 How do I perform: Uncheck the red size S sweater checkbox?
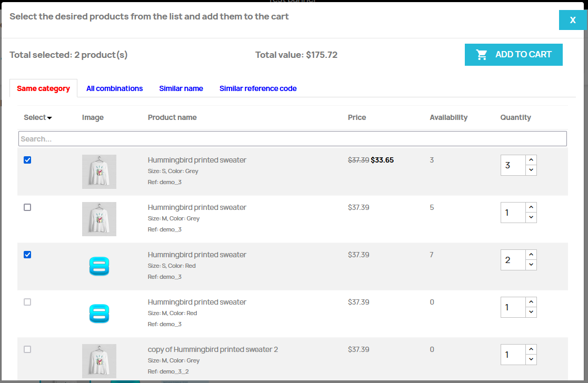(x=27, y=255)
